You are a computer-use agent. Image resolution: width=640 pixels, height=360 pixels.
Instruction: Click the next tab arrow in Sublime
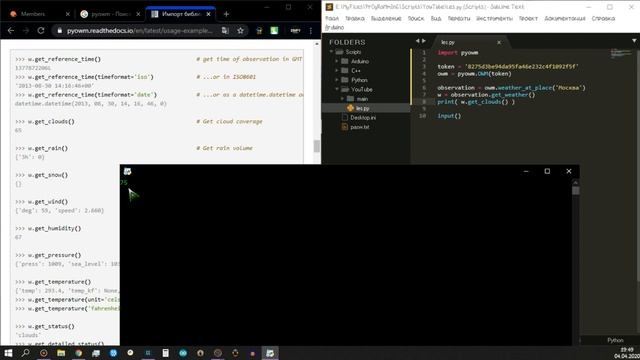(424, 41)
